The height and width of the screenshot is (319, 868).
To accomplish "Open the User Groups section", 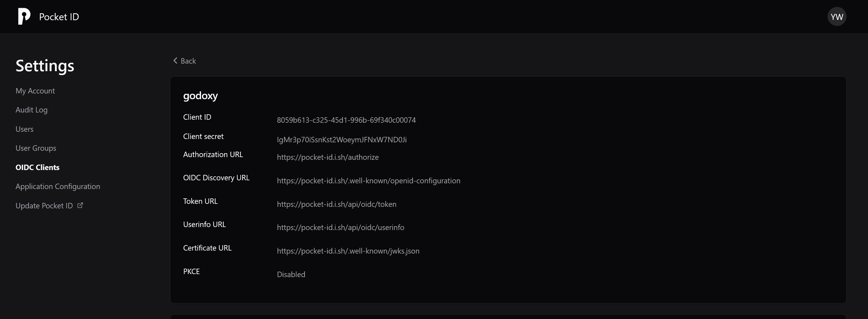I will click(x=35, y=148).
